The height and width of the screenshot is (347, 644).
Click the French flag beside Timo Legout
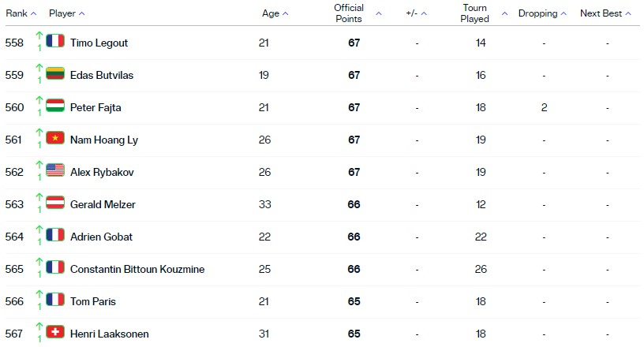click(x=55, y=41)
